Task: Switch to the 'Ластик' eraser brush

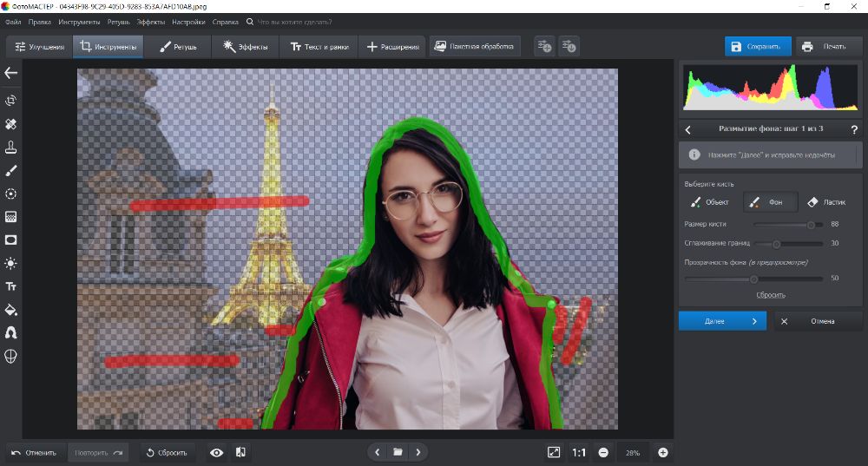Action: tap(825, 202)
